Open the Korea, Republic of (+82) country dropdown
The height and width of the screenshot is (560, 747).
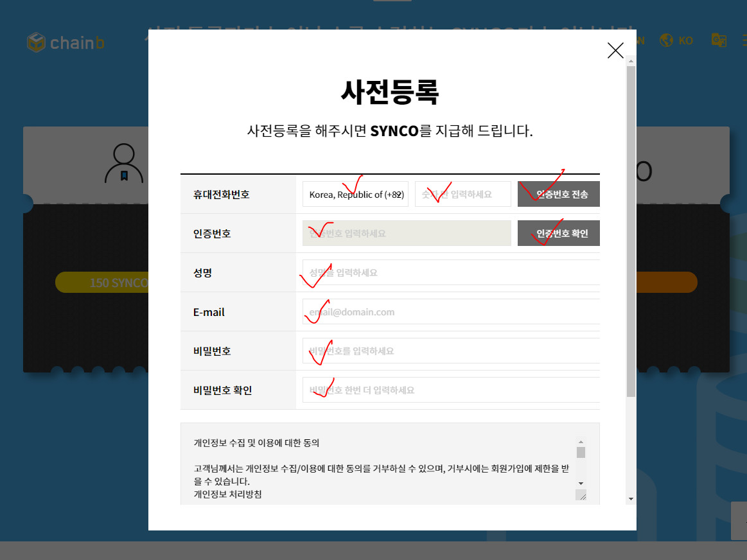tap(355, 195)
